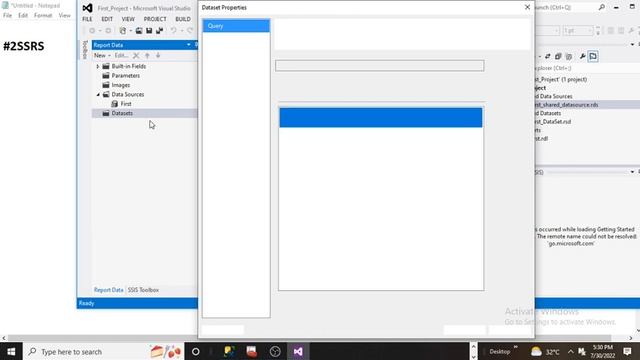Screen dimensions: 640x360
Task: Click the Save toolbar icon
Action: [x=149, y=31]
